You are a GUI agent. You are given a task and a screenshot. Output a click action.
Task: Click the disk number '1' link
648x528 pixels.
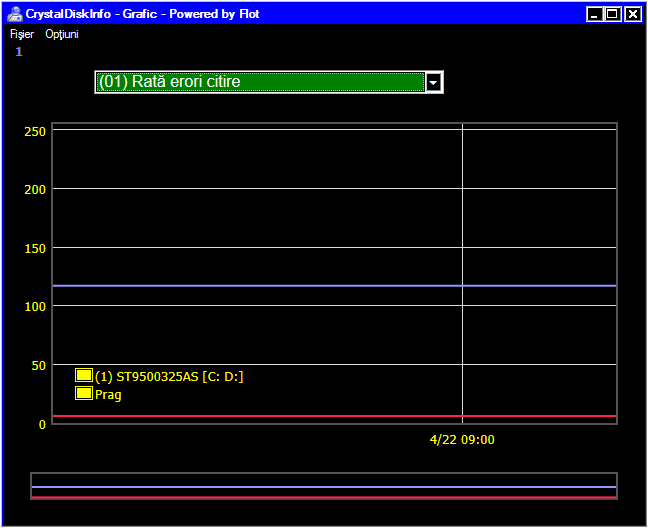pyautogui.click(x=19, y=52)
